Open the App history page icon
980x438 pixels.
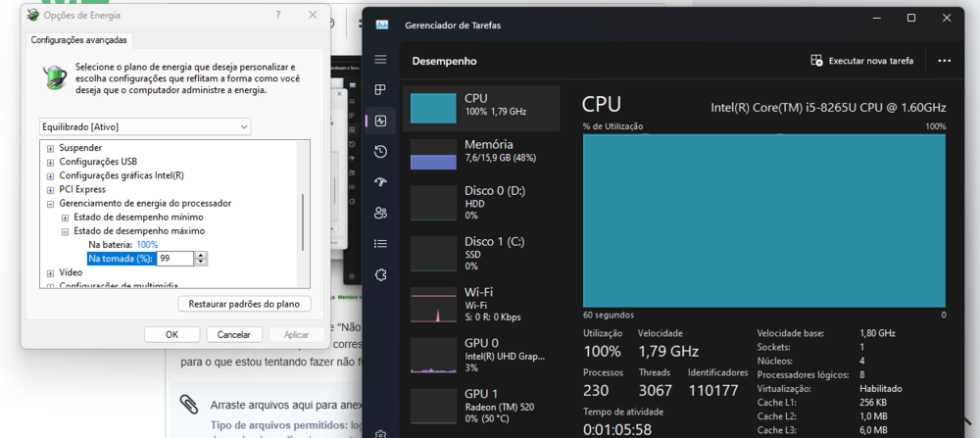click(380, 152)
